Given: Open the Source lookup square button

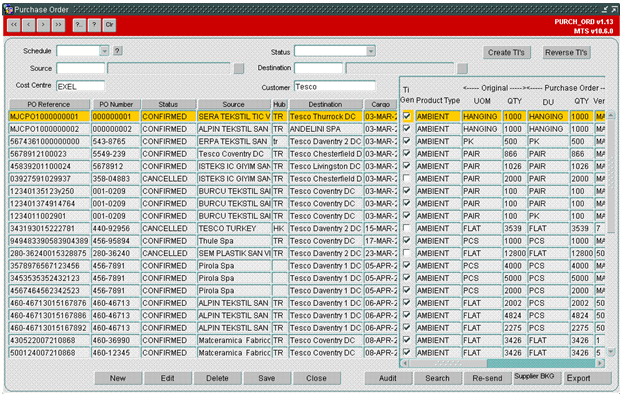Looking at the screenshot, I should (238, 68).
